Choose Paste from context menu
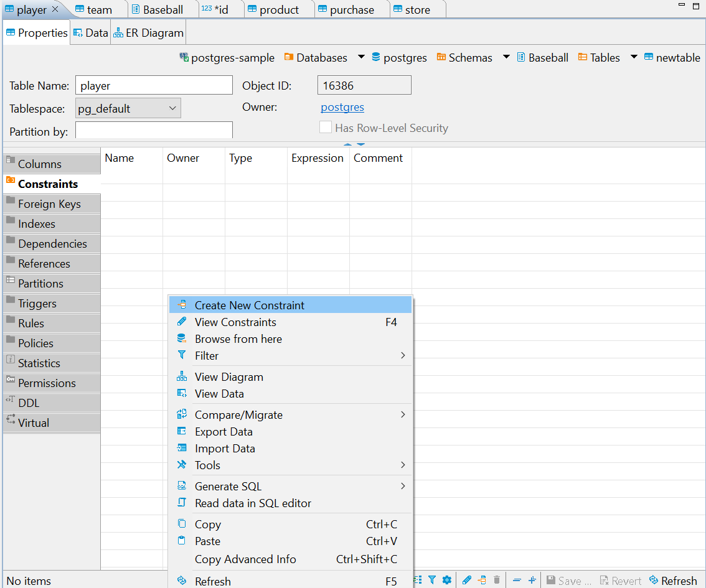Viewport: 706px width, 588px height. click(290, 541)
